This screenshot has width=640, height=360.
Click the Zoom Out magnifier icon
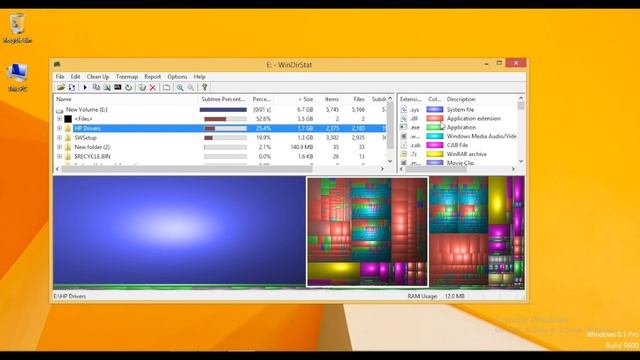click(191, 87)
